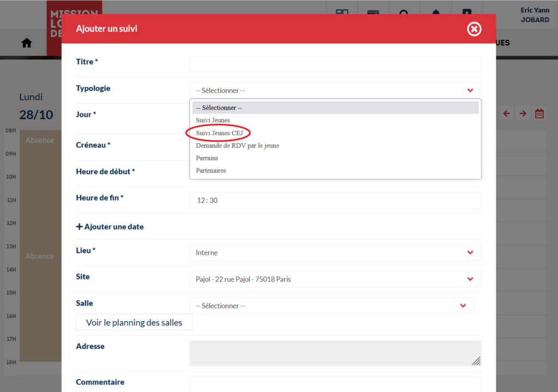This screenshot has width=558, height=392.
Task: Pick 'Demande de RDV par le jeune'
Action: tap(335, 145)
